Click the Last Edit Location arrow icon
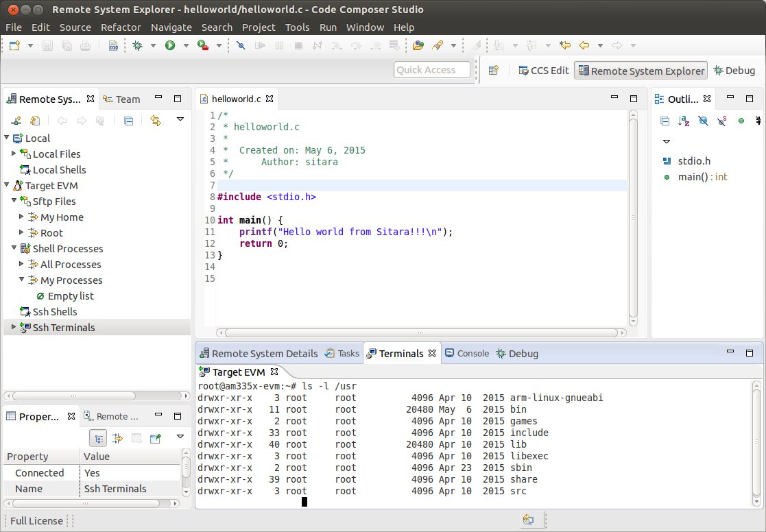The image size is (766, 532). (565, 45)
